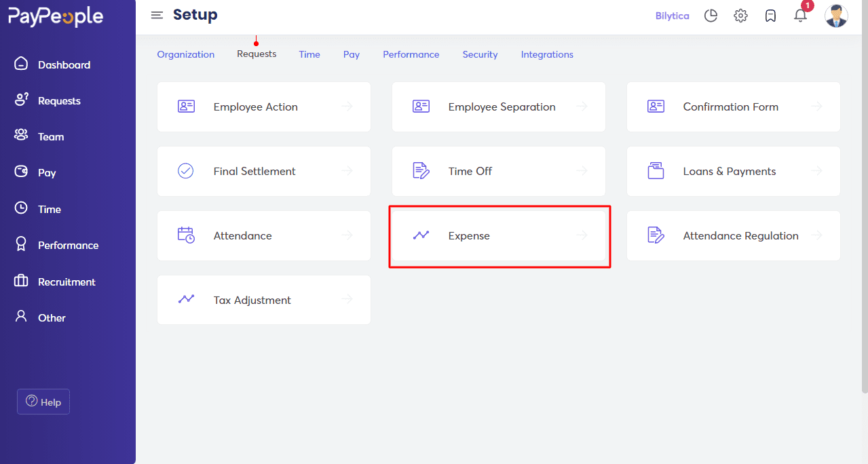Click the Help button
Viewport: 868px width, 464px height.
[x=43, y=402]
